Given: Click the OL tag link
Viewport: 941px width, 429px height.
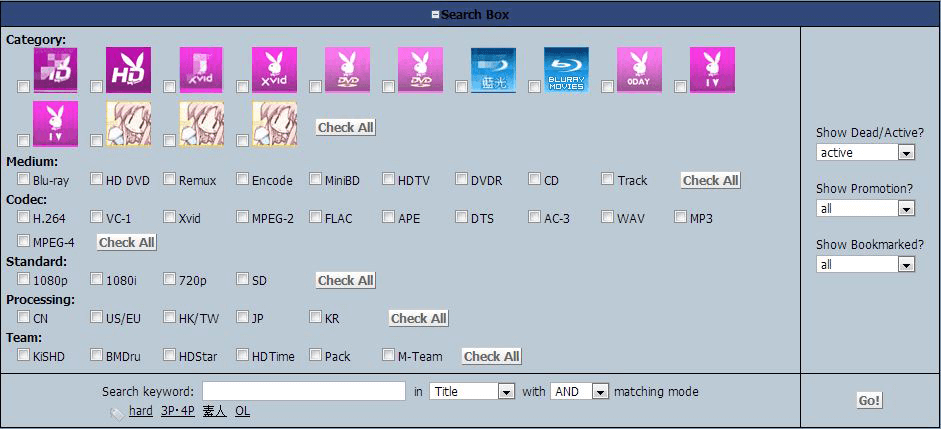Looking at the screenshot, I should pos(242,412).
